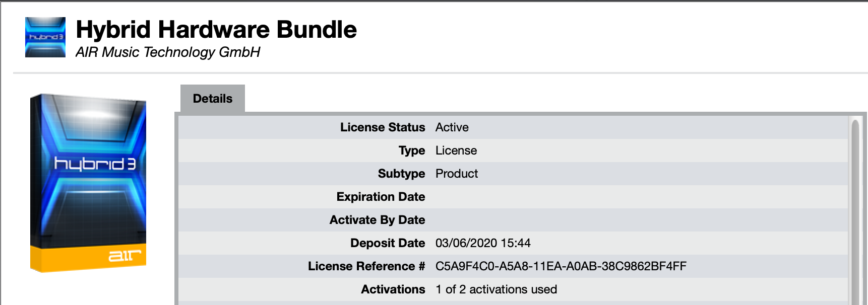
Task: Click the license reference code starting C5A9F4C0
Action: tap(561, 266)
